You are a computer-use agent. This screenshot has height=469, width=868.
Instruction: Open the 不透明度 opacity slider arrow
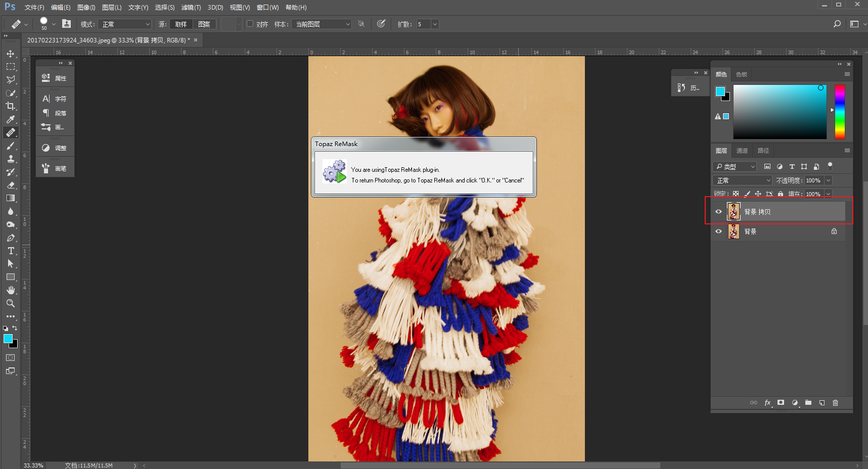pos(828,180)
